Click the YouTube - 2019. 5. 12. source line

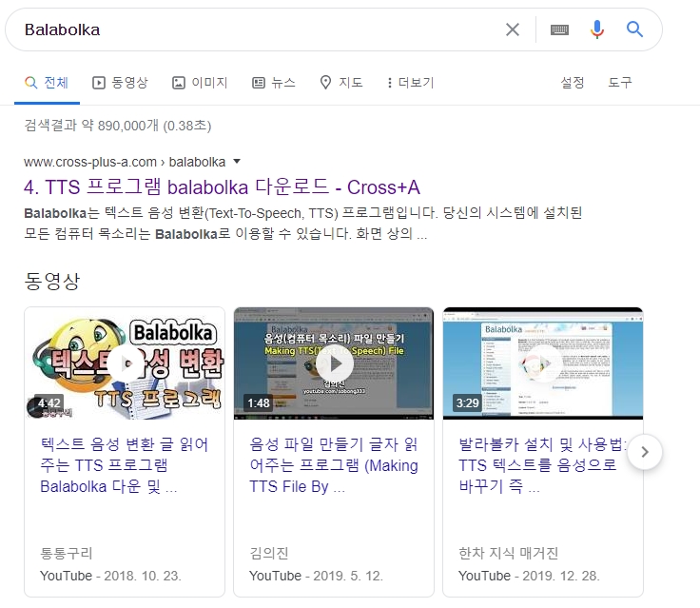[x=316, y=576]
